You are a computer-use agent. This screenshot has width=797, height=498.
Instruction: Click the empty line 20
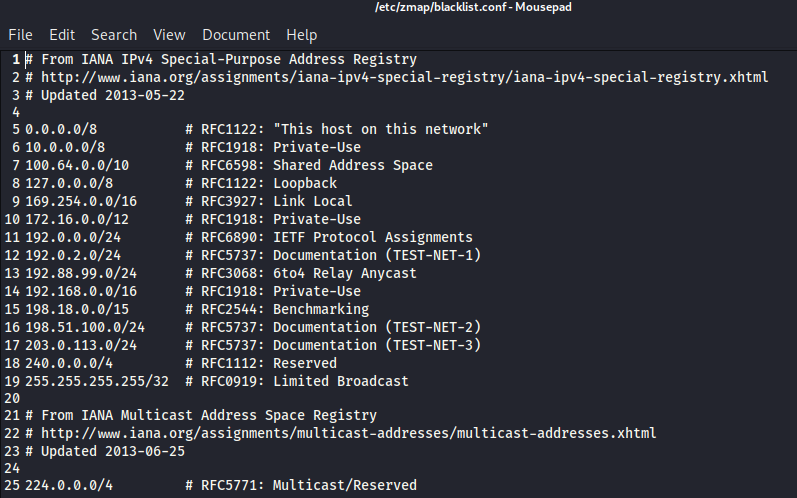coord(200,397)
